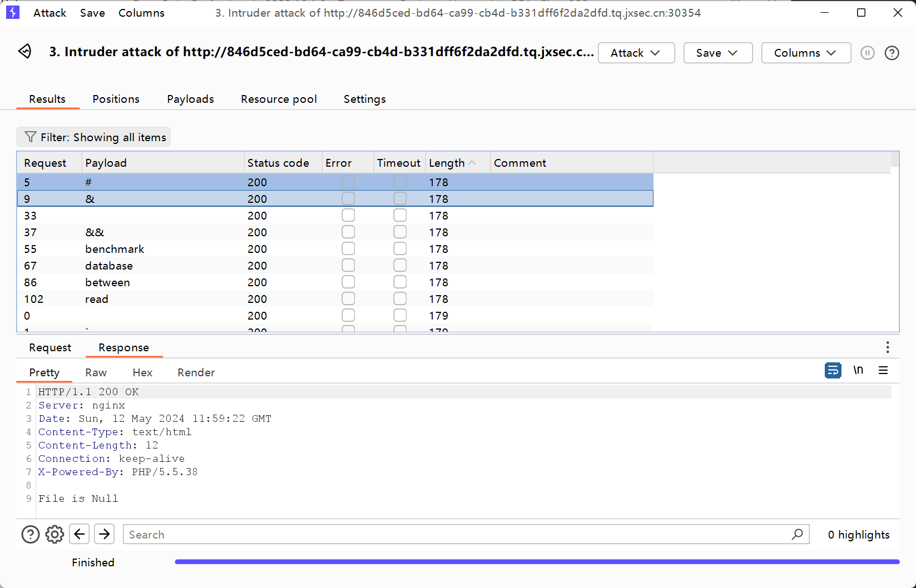Switch to the Positions tab
The height and width of the screenshot is (588, 916).
click(116, 99)
